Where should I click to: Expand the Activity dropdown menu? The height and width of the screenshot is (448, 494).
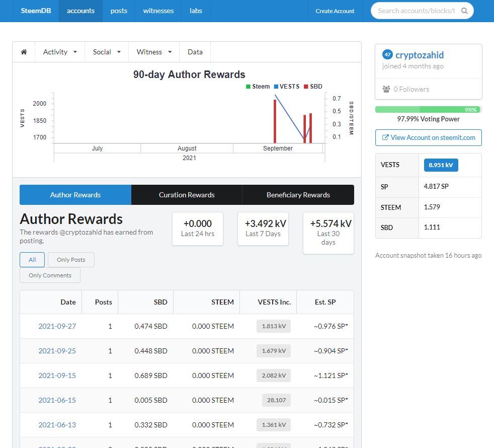[60, 52]
